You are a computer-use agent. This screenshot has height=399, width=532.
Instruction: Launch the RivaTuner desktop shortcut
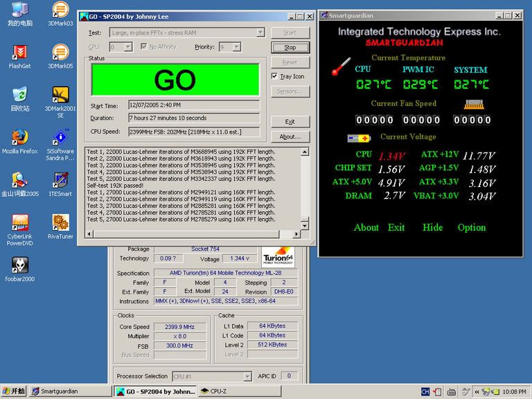[x=60, y=227]
